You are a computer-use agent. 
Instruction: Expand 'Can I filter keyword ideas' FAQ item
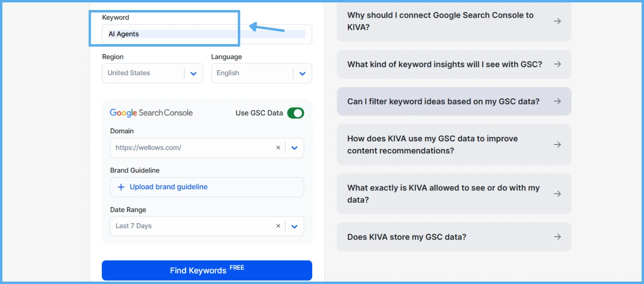click(443, 102)
